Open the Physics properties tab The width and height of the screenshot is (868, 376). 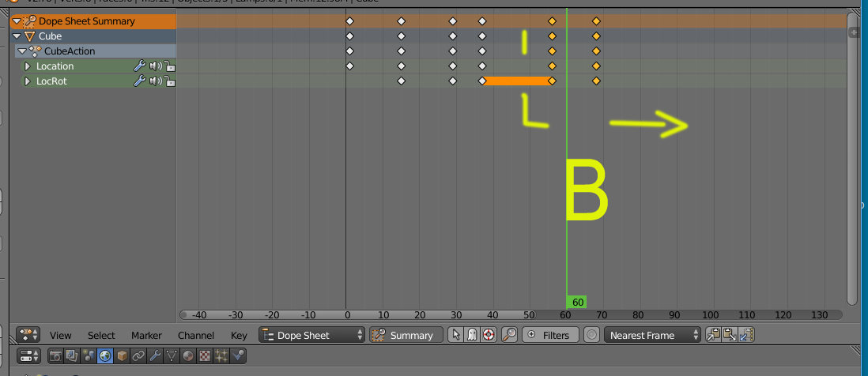(238, 355)
